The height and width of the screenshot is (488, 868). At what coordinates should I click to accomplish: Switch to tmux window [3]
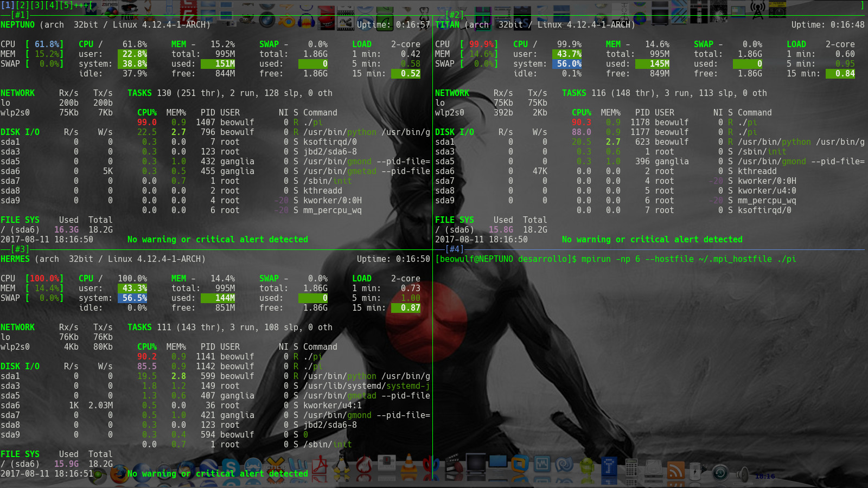(x=37, y=5)
